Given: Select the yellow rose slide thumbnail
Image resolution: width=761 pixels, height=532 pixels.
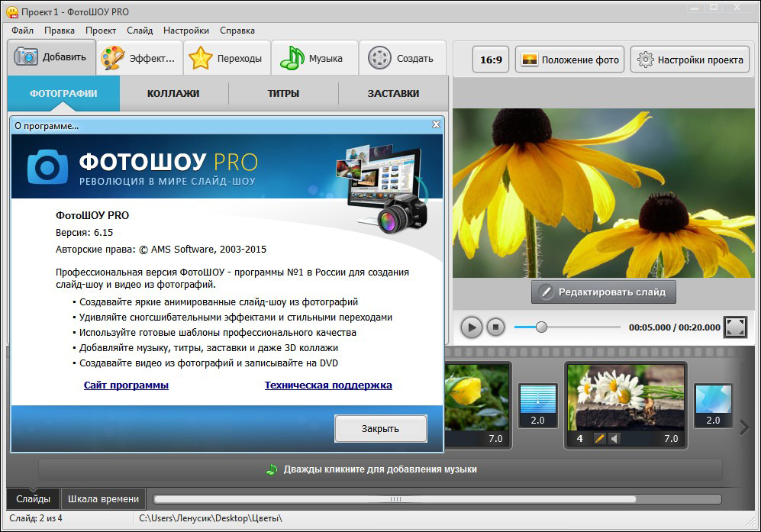Looking at the screenshot, I should tap(477, 397).
